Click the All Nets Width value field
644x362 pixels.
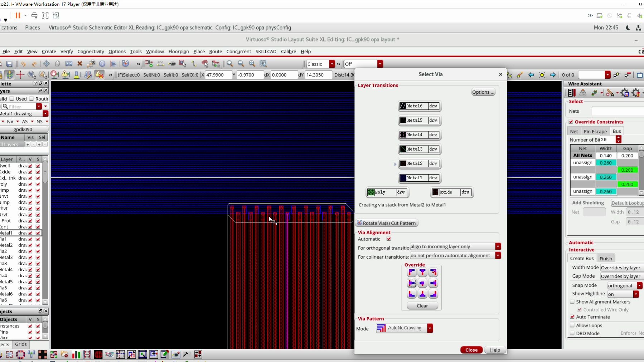(x=606, y=156)
